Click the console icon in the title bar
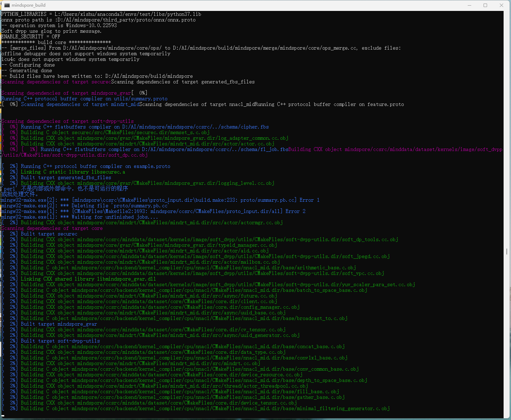This screenshot has height=420, width=511. 7,5
